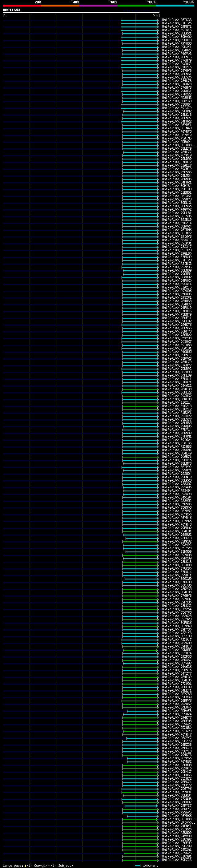Select hit label UniRef100_B9MZ23
Image resolution: width=197 pixels, height=868 pixels.
click(x=177, y=860)
